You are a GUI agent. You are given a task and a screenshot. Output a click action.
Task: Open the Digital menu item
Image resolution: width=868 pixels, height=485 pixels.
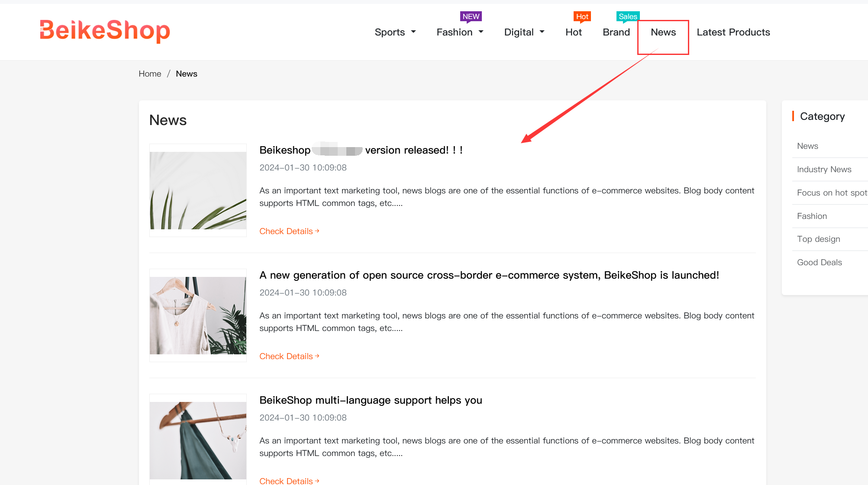pyautogui.click(x=519, y=32)
